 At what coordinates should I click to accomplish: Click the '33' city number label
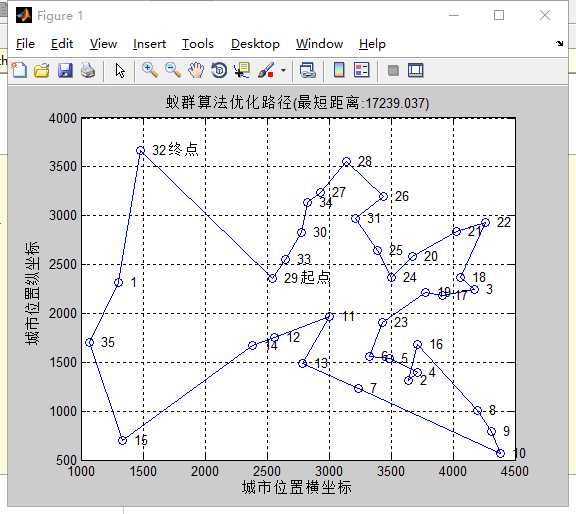304,259
